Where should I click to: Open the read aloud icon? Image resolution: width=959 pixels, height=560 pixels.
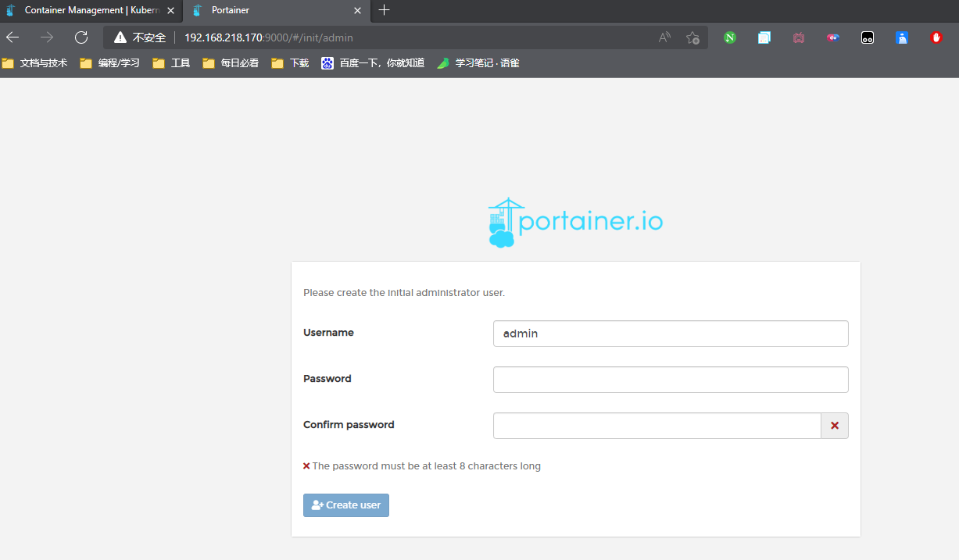click(664, 37)
